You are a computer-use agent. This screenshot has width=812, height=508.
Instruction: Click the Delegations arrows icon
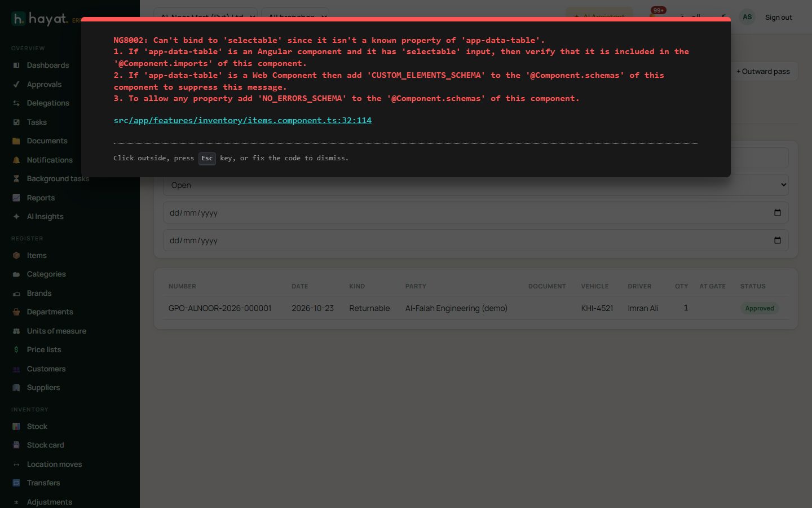click(16, 103)
